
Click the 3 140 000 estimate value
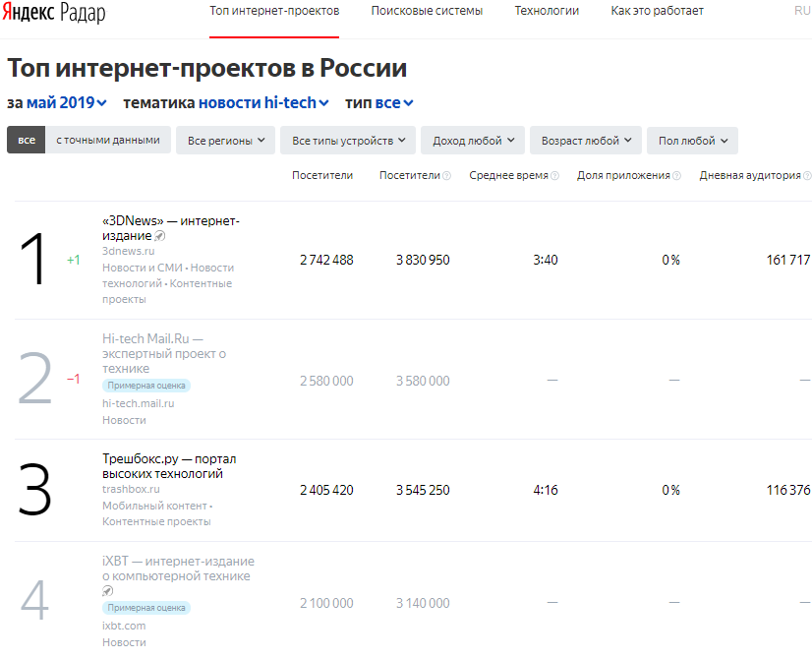click(423, 603)
